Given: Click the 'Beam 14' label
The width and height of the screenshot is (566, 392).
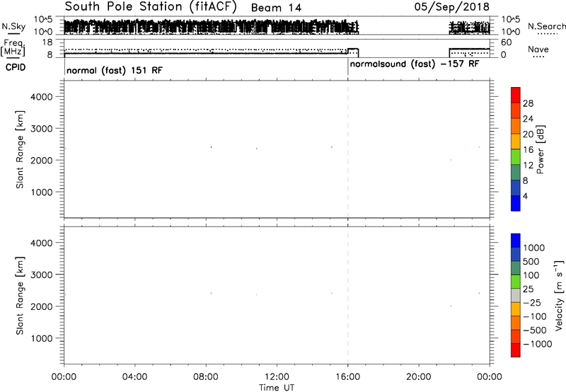Looking at the screenshot, I should (276, 8).
